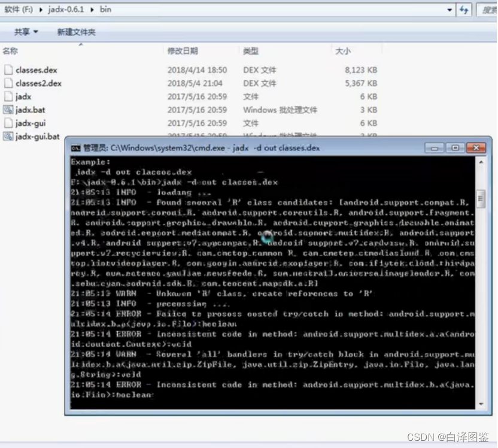Go to jadx-0.6.1 folder in breadcrumb
Viewport: 498px width, 448px height.
tap(66, 10)
